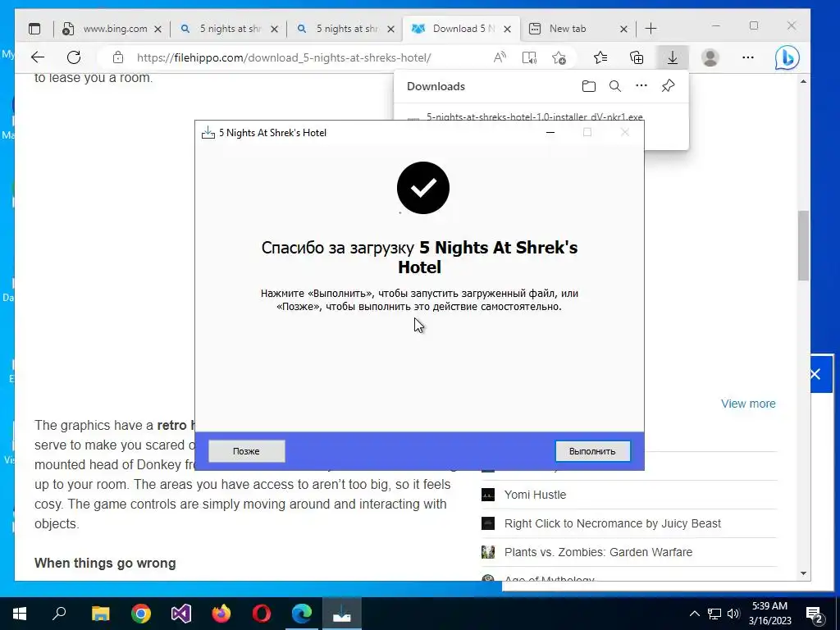Click the scrollbar up arrow
The image size is (840, 630).
coord(803,81)
